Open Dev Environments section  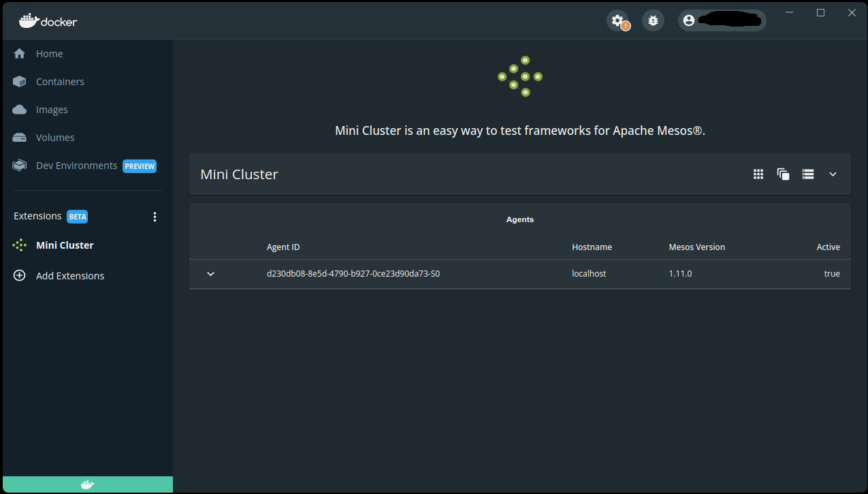[x=76, y=166]
